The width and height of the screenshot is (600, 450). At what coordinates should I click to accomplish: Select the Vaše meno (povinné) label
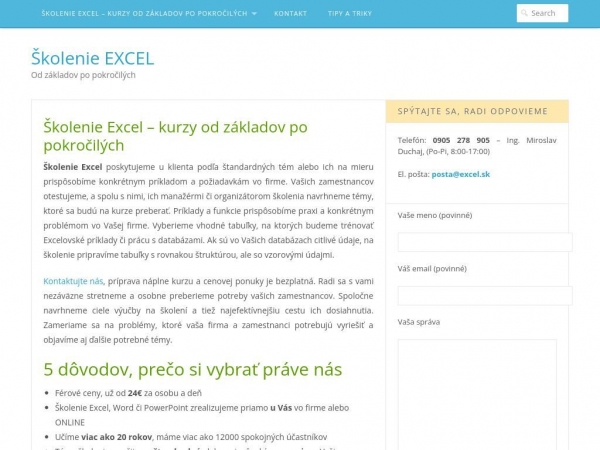(435, 215)
